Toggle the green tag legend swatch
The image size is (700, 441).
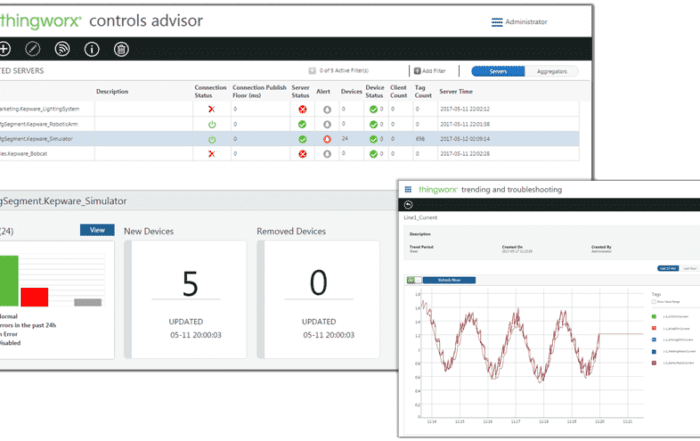(x=654, y=316)
